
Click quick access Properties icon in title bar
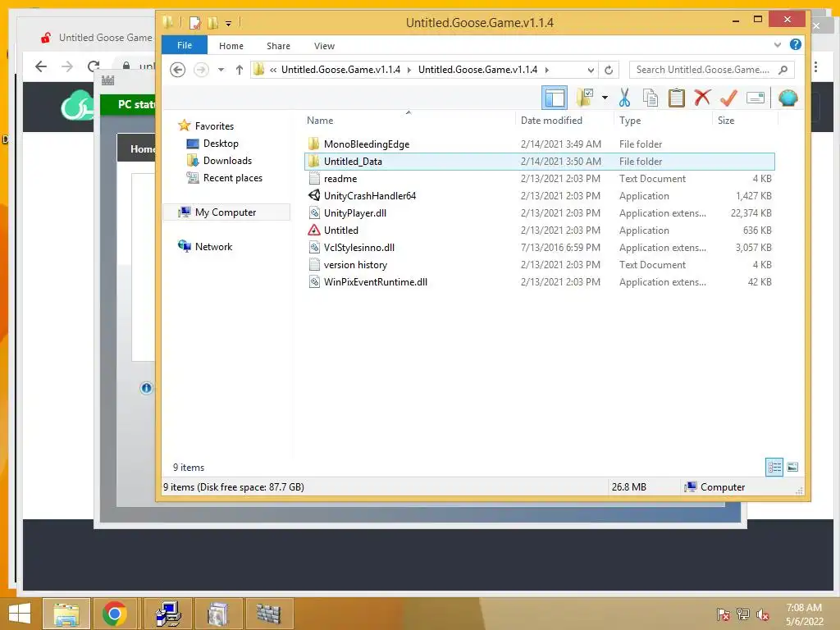[x=195, y=22]
